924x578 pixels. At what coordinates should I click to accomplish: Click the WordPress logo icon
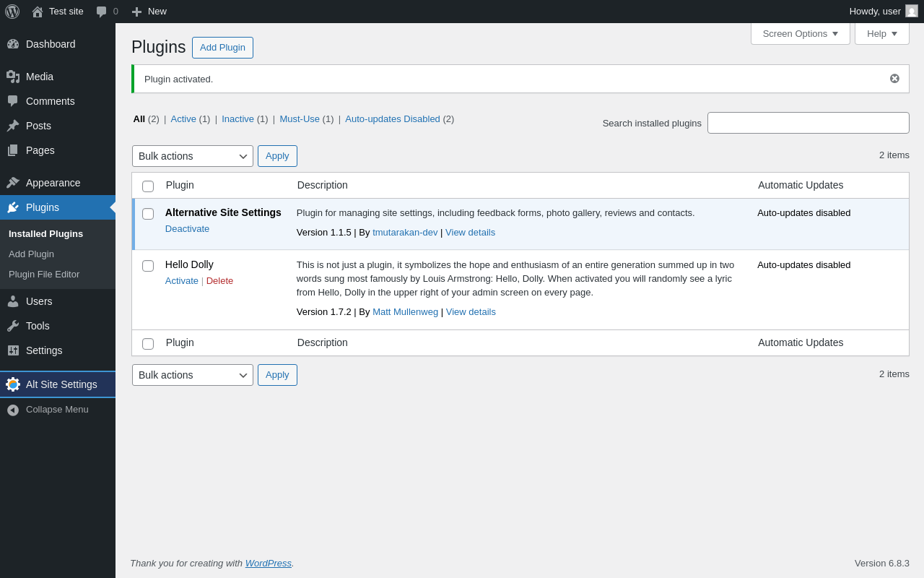12,12
